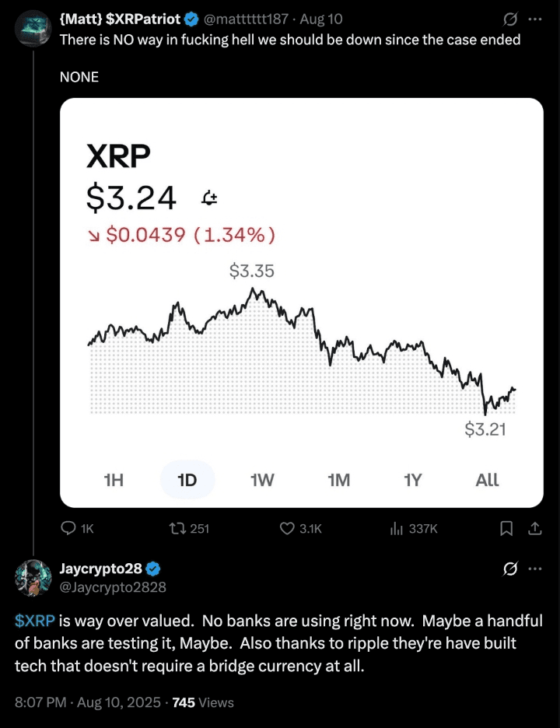Viewport: 560px width, 728px height.
Task: Switch chart to 1H range
Action: point(114,480)
